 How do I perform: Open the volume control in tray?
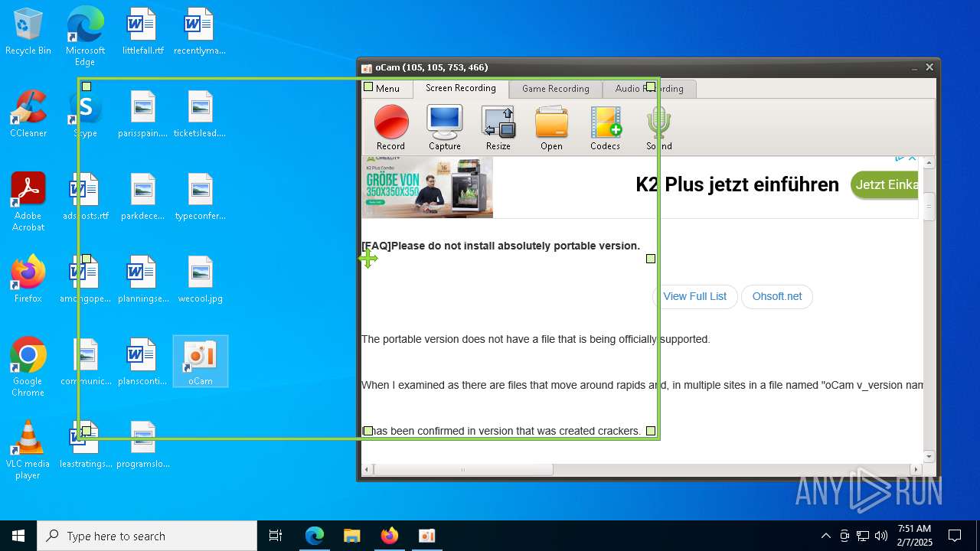[x=881, y=536]
